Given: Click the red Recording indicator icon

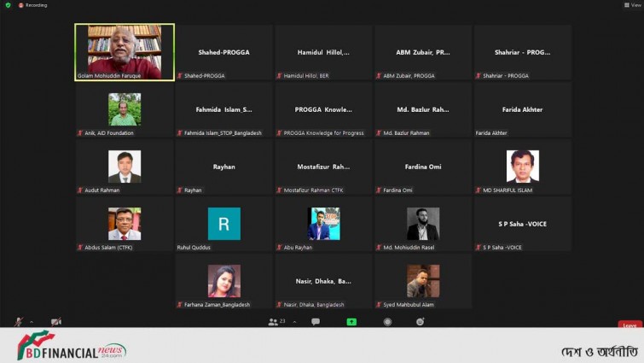Looking at the screenshot, I should pyautogui.click(x=21, y=5).
